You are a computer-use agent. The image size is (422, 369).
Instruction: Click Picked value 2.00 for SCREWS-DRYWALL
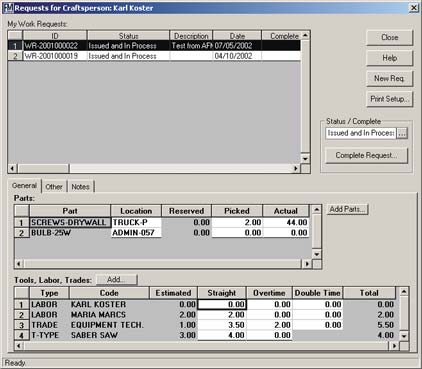pos(237,222)
